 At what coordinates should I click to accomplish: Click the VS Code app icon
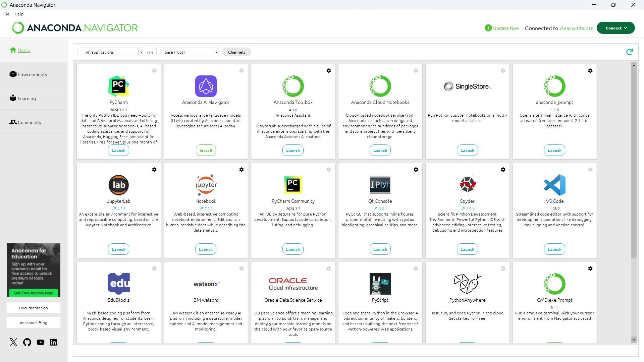555,185
